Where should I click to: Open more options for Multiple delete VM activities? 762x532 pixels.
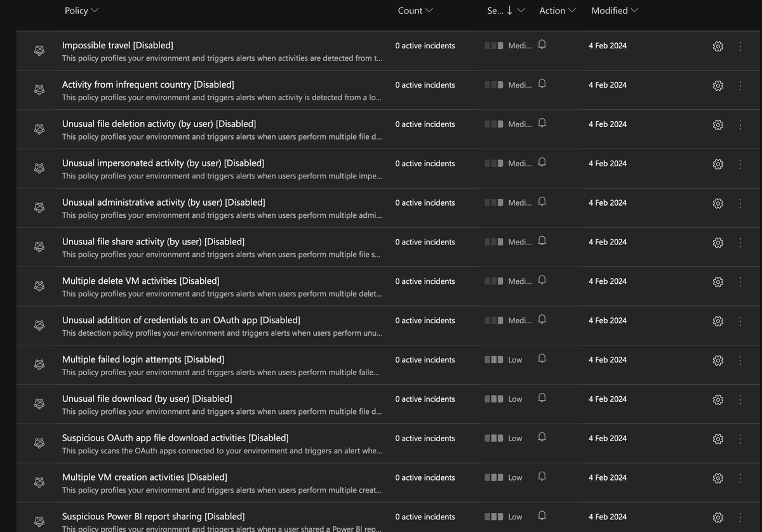(740, 282)
